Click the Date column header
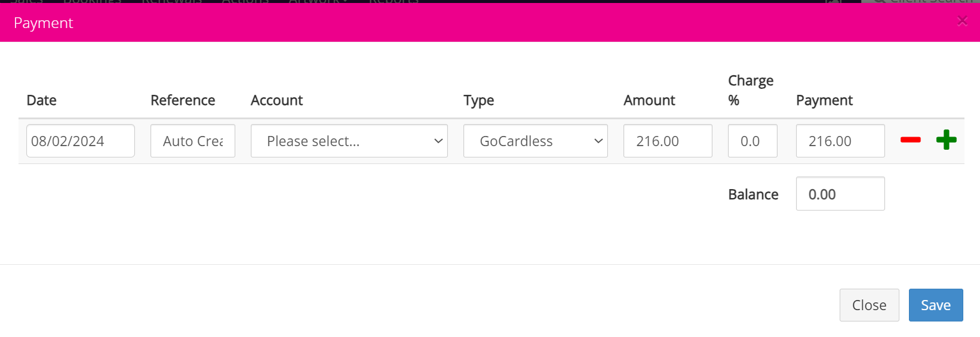 click(x=42, y=100)
